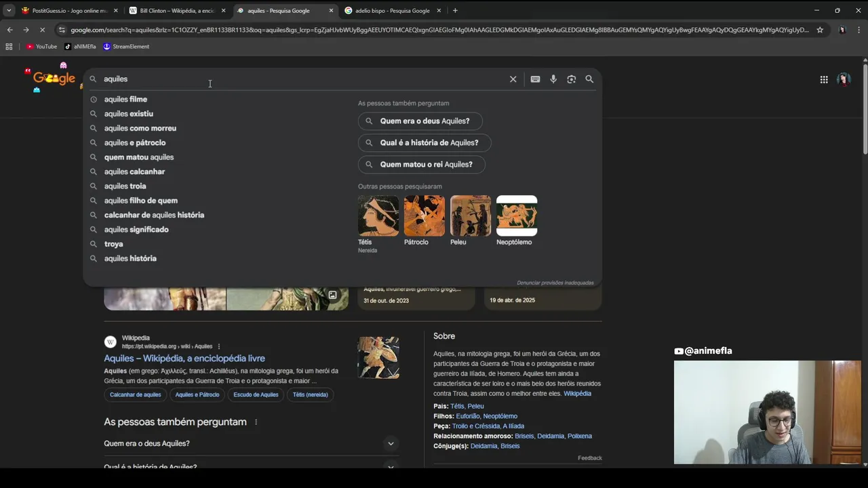Open image gallery icon on picture strip
Screen dimensions: 868x488
(332, 295)
